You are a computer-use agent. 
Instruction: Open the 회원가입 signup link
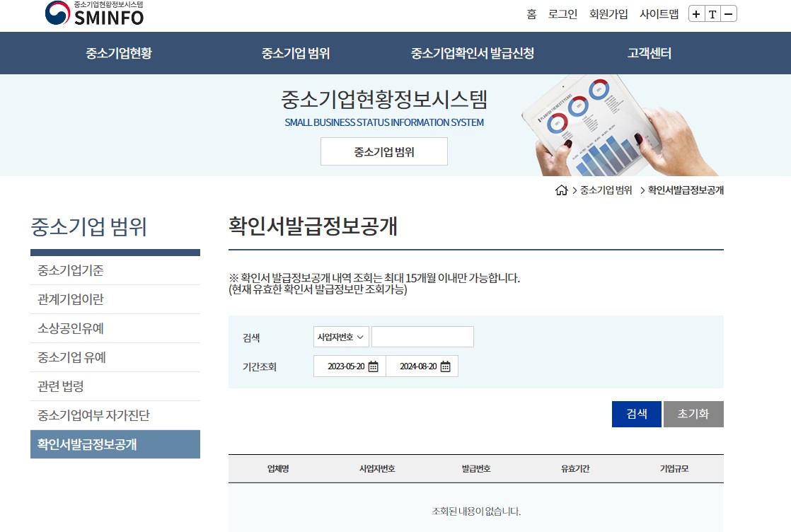tap(608, 14)
